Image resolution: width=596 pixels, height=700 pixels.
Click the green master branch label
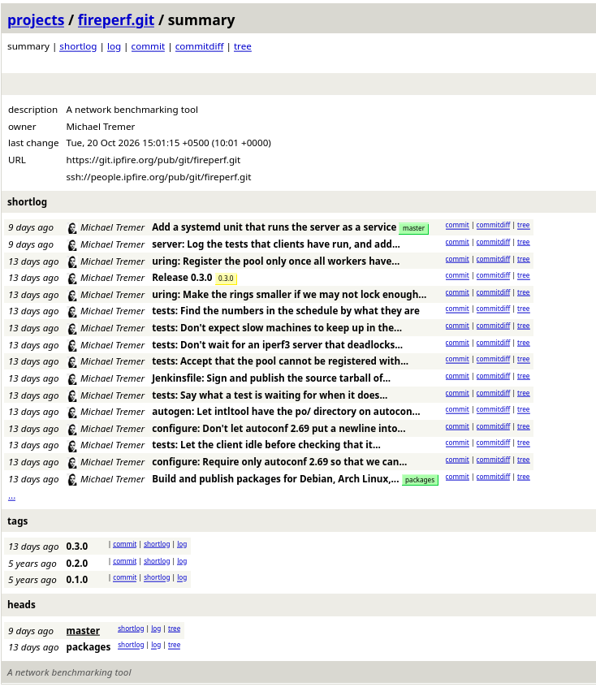pos(413,228)
